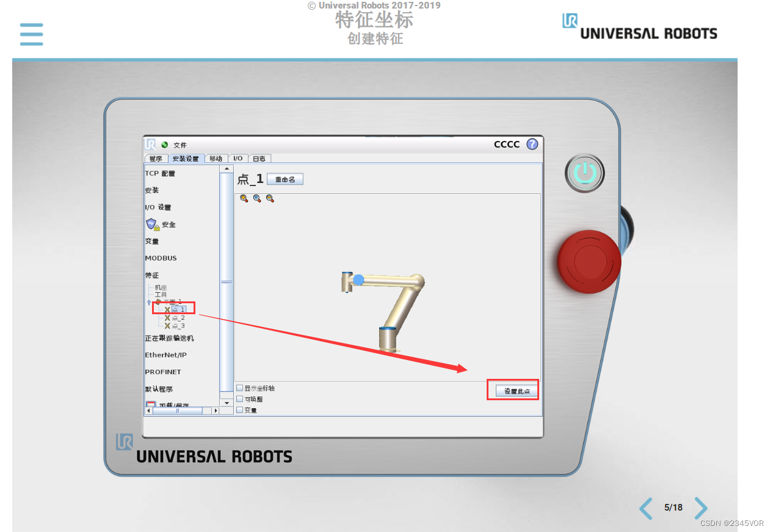Open TCP 配置 in the sidebar
The width and height of the screenshot is (773, 532).
coord(160,173)
